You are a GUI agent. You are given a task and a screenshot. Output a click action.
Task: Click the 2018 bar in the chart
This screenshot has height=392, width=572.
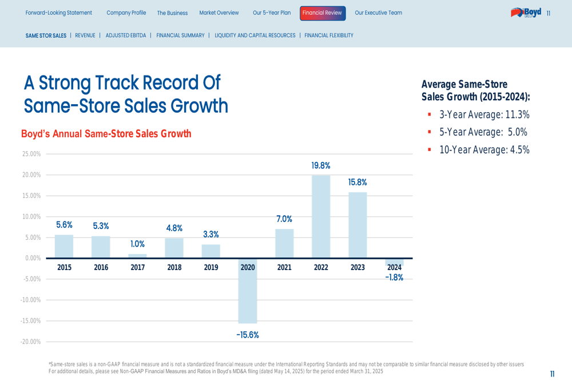point(174,248)
